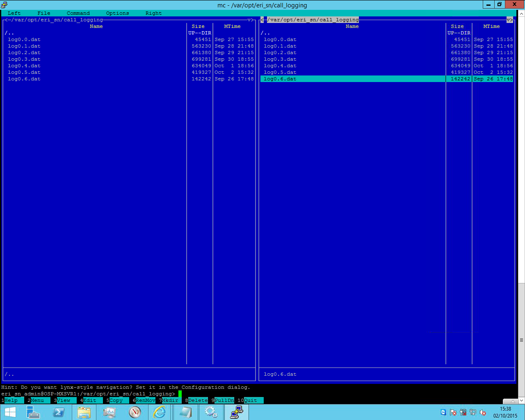Click the Windows Start button

(10, 412)
